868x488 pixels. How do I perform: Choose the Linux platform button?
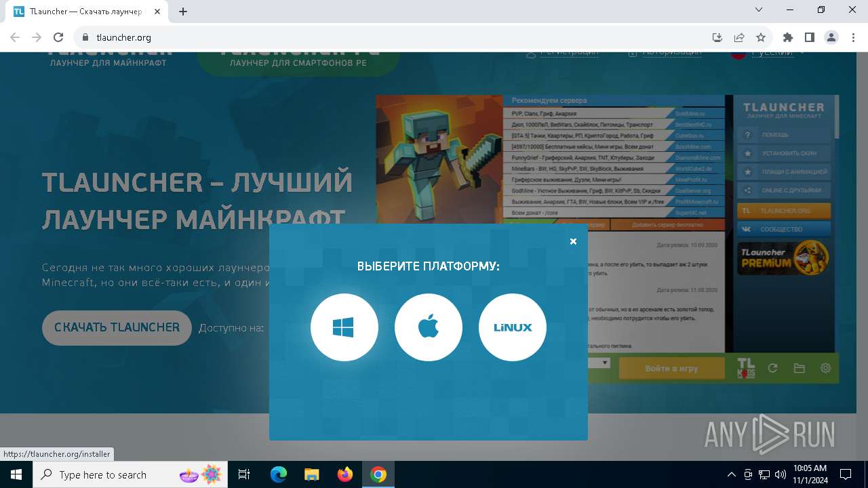[x=513, y=327]
